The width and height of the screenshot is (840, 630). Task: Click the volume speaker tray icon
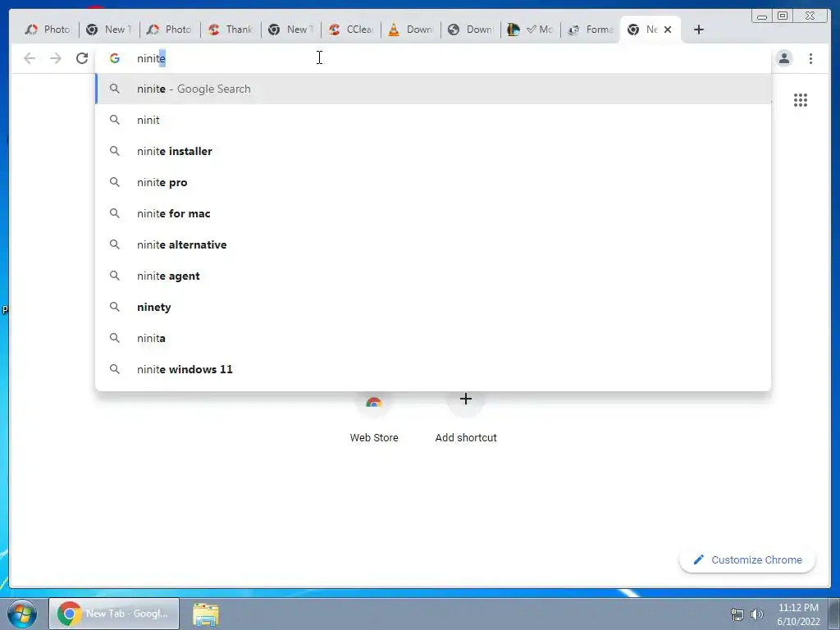coord(756,614)
